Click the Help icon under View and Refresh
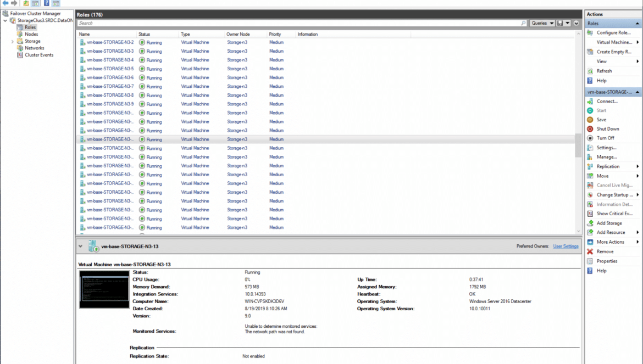Screen dimensions: 643x364 pos(590,81)
